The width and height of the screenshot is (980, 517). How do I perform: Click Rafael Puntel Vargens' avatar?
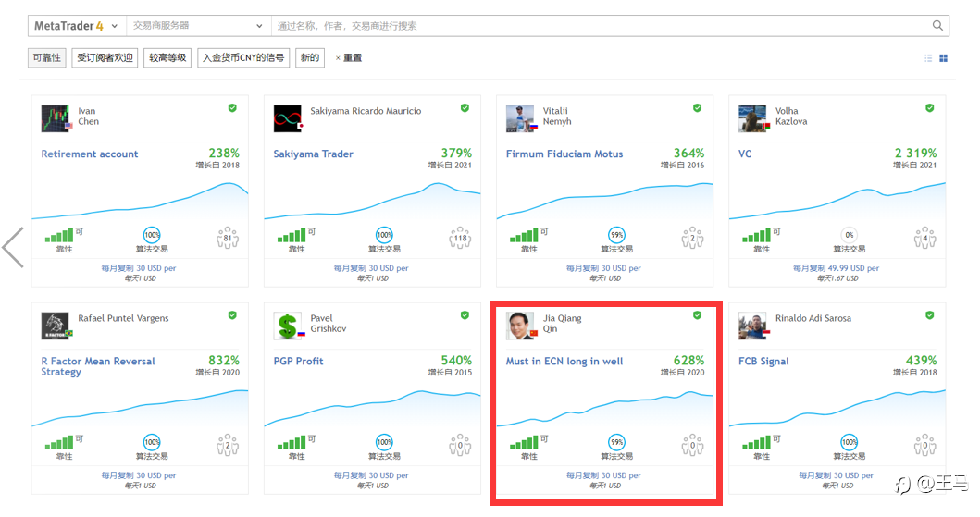[56, 326]
